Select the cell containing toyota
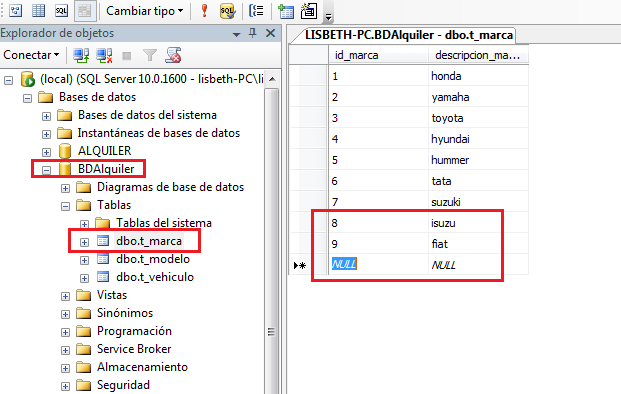 (x=478, y=118)
